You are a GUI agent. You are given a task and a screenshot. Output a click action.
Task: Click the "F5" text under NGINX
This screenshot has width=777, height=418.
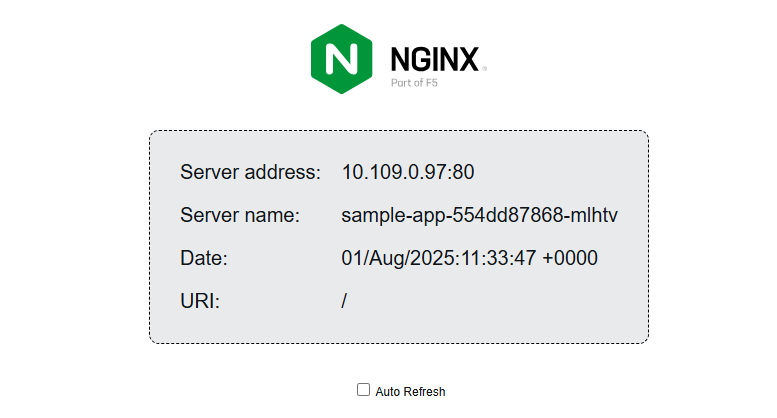pyautogui.click(x=431, y=83)
